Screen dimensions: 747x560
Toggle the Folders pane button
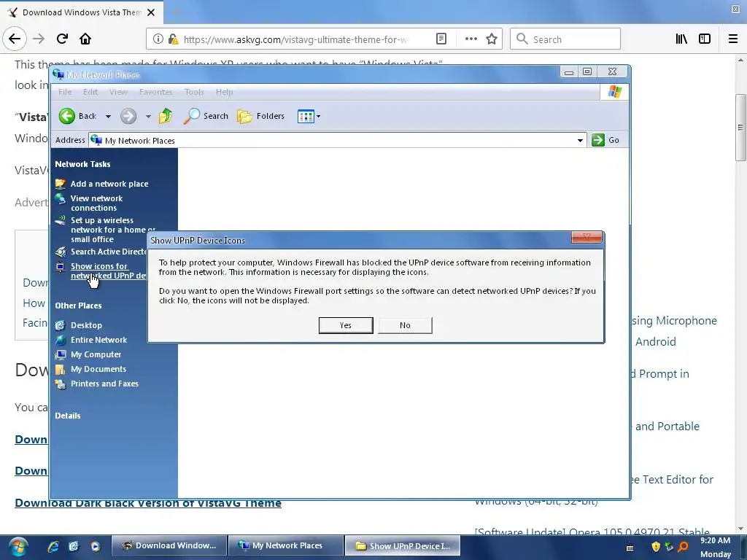coord(260,116)
